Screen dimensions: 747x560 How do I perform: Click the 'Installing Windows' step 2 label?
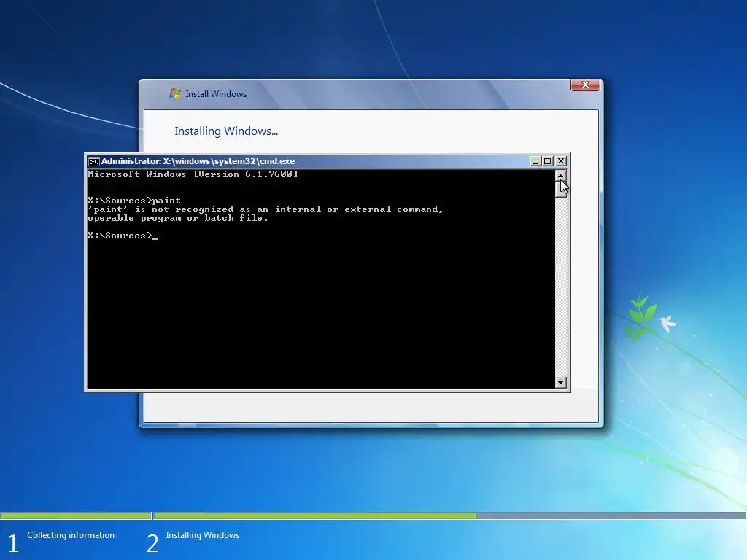[x=203, y=535]
